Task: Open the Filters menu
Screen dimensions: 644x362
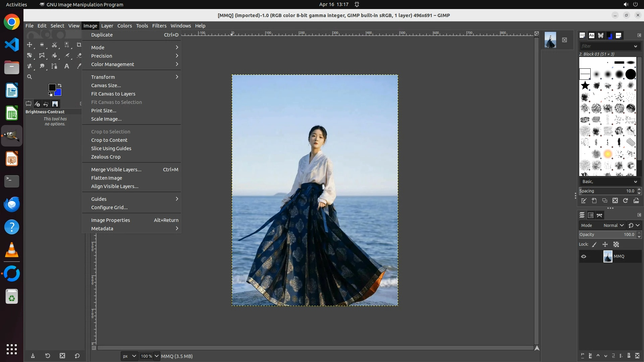Action: tap(159, 26)
